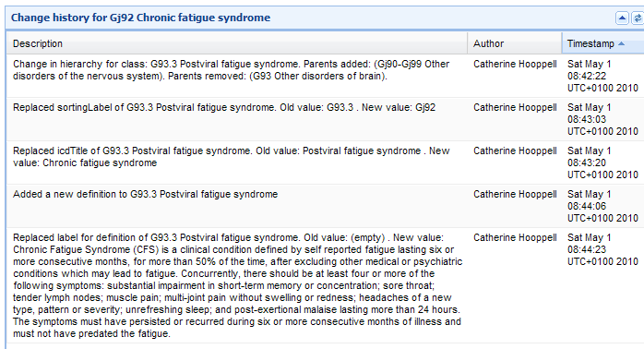Click timestamp 08:44:06 in the fourth row
Screen dimensions: 644x349
pos(587,206)
